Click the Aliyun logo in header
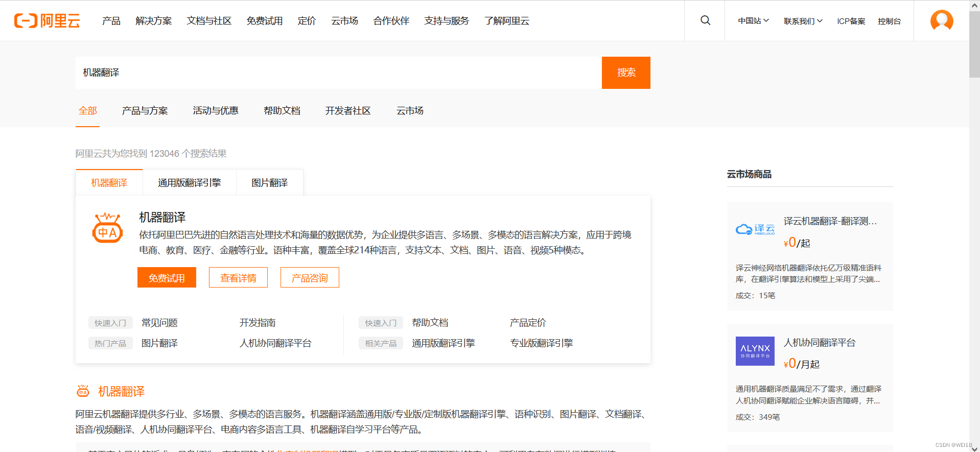The image size is (980, 452). point(47,20)
